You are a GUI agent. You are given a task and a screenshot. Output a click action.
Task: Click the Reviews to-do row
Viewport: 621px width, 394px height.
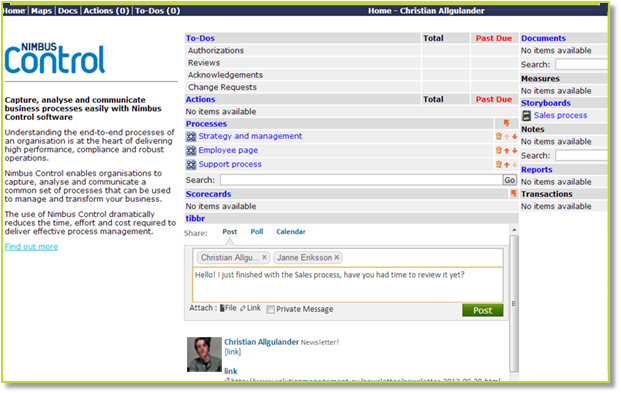[x=303, y=63]
